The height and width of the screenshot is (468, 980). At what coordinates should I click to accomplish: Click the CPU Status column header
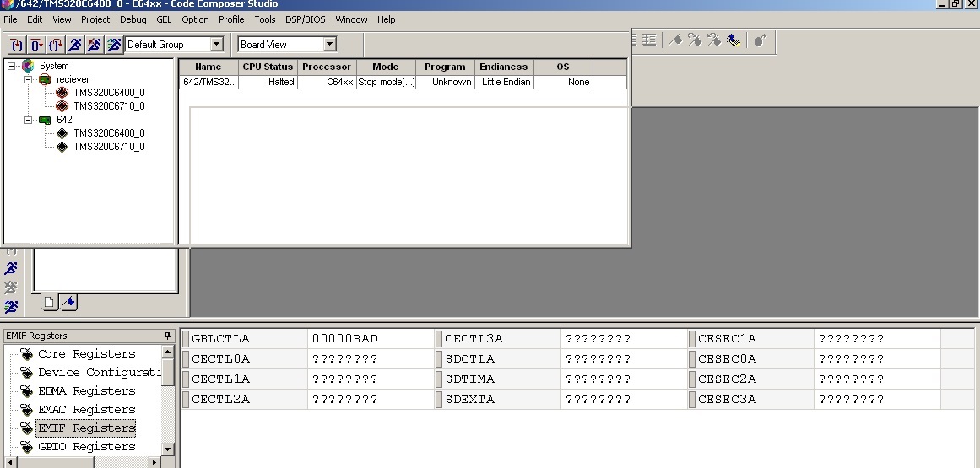click(x=268, y=67)
